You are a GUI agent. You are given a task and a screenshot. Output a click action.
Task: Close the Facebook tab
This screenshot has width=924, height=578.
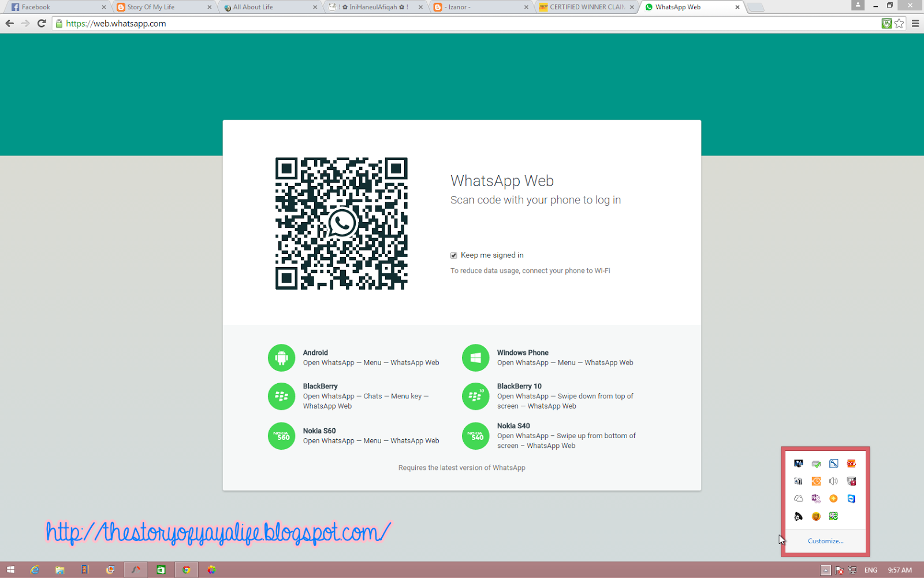[x=104, y=8]
